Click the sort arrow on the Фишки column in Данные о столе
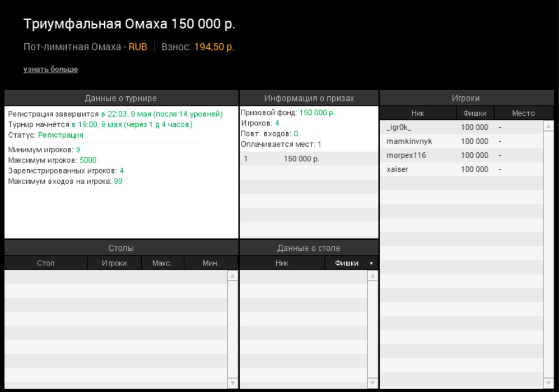Screen dimensions: 559x392 click(371, 263)
